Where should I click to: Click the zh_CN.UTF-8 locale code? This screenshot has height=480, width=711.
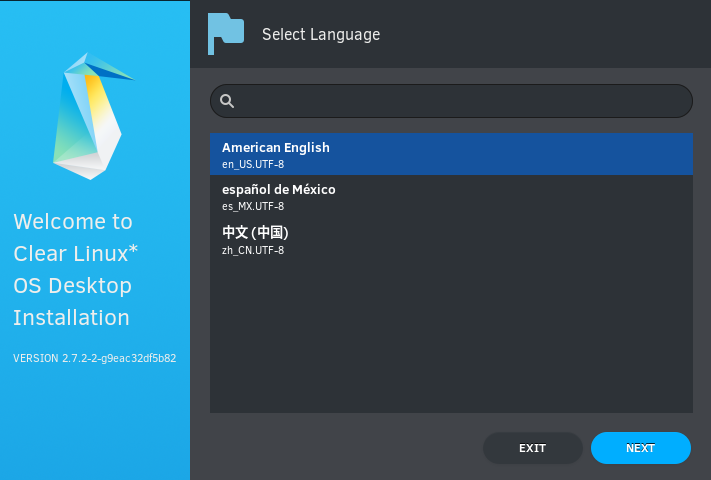(x=253, y=250)
